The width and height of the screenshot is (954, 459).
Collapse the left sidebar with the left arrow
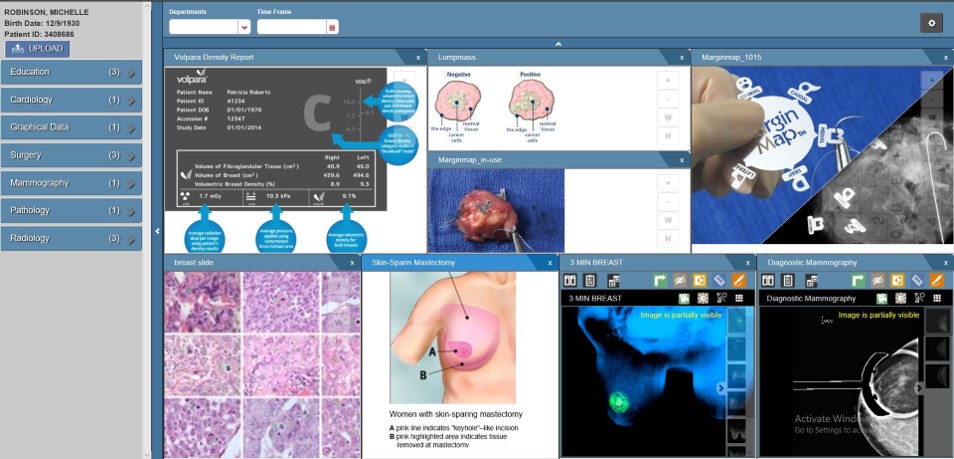pos(158,231)
